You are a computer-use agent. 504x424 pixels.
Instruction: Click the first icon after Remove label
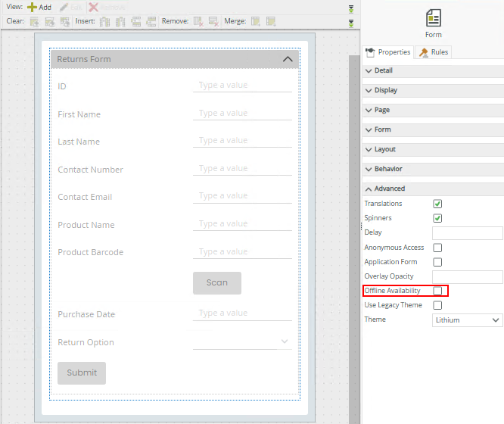(x=198, y=21)
